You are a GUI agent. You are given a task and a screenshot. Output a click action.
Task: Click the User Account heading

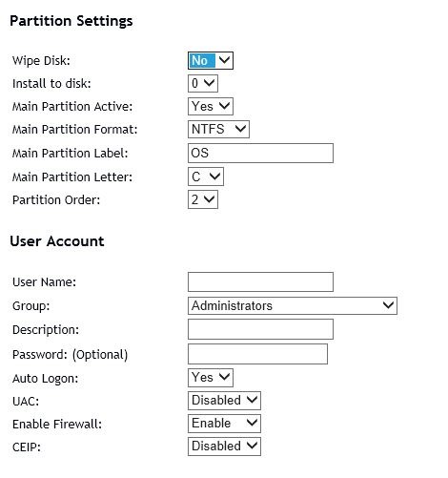click(x=57, y=241)
